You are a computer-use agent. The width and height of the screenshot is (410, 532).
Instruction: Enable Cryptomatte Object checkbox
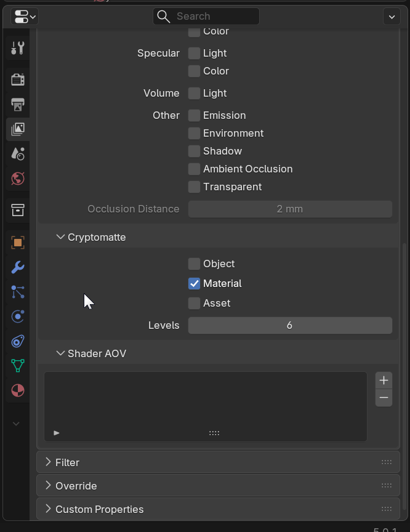coord(194,264)
